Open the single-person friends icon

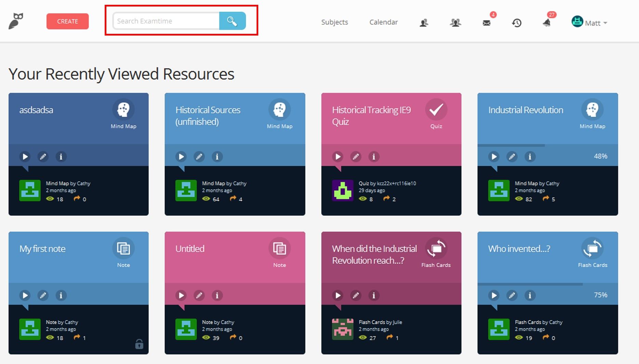424,23
